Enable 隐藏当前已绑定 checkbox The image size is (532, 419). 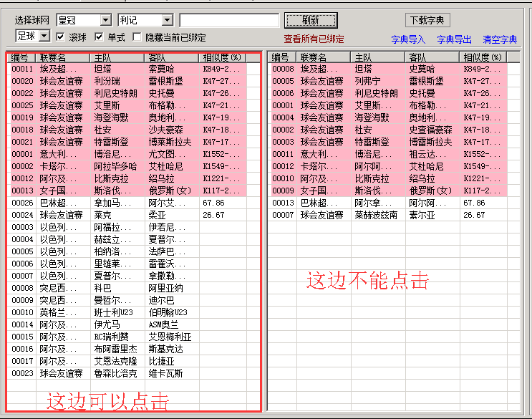138,37
